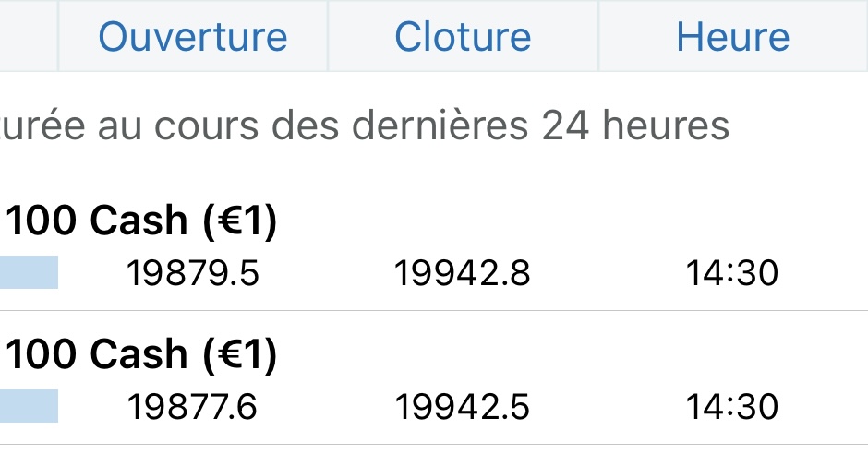Sort by the Cloture column header

coord(463,37)
